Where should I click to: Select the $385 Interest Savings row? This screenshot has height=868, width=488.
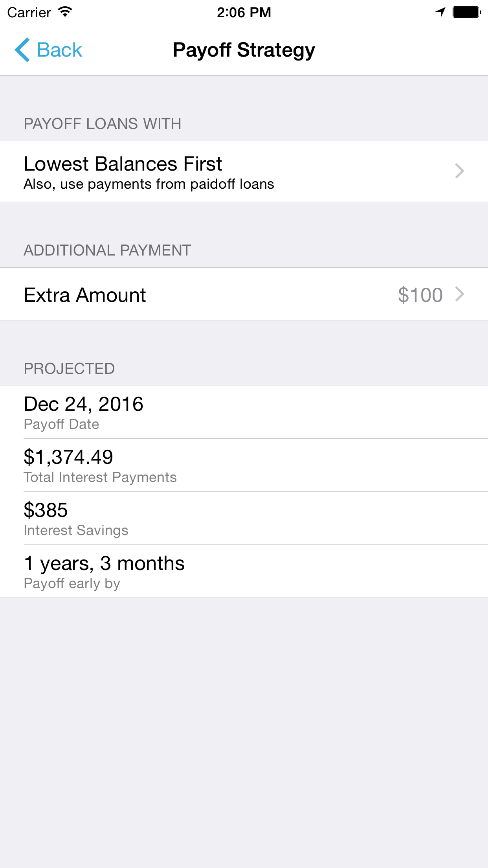click(x=244, y=518)
